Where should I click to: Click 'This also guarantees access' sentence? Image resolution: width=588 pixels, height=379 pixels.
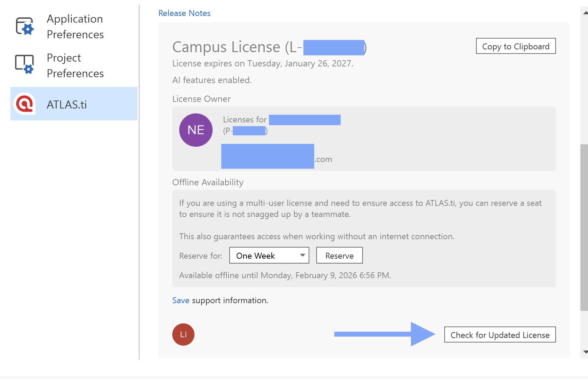pos(317,236)
